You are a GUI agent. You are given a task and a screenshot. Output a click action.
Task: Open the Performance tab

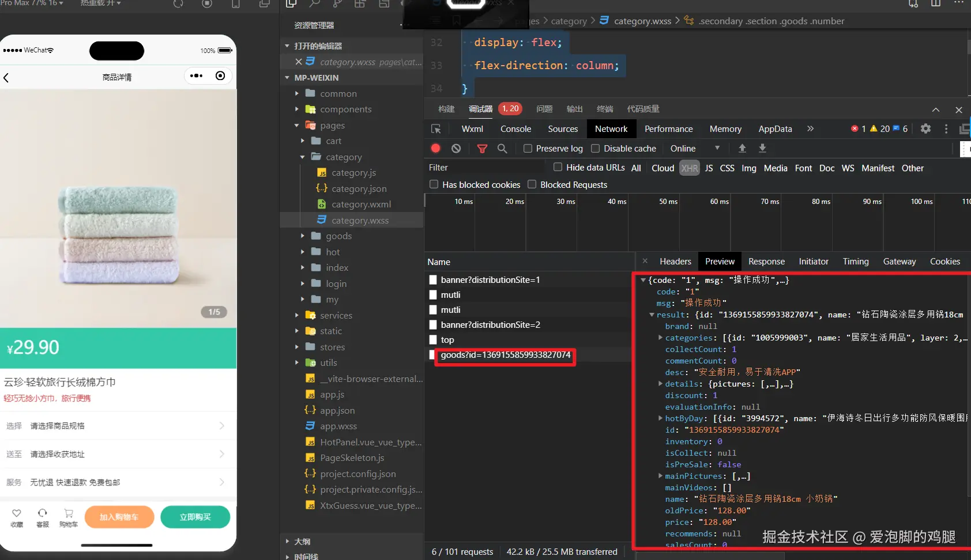(x=668, y=129)
